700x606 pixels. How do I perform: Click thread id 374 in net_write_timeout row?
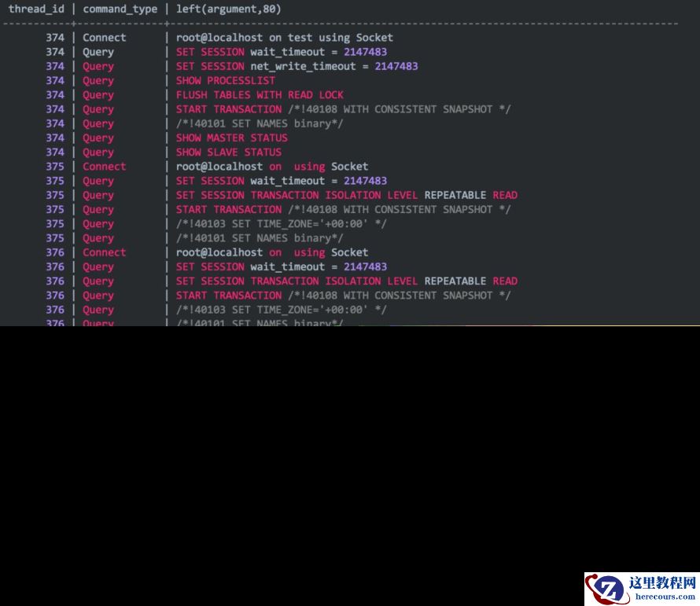[x=55, y=66]
